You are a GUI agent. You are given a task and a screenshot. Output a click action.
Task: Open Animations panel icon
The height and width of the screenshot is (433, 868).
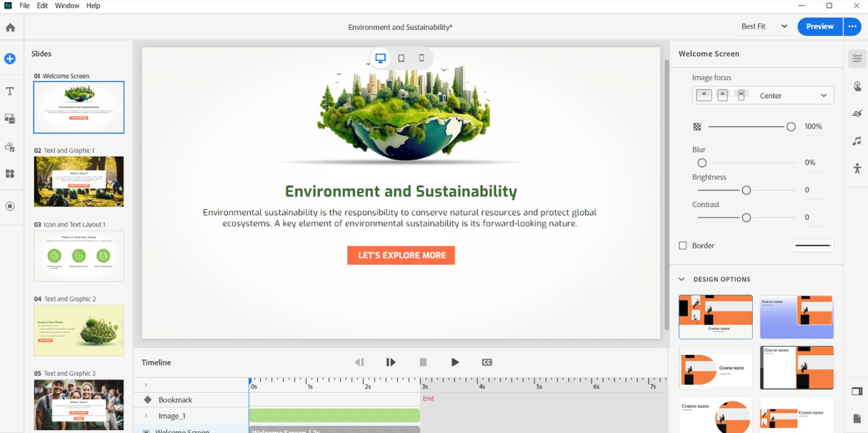coord(857,114)
